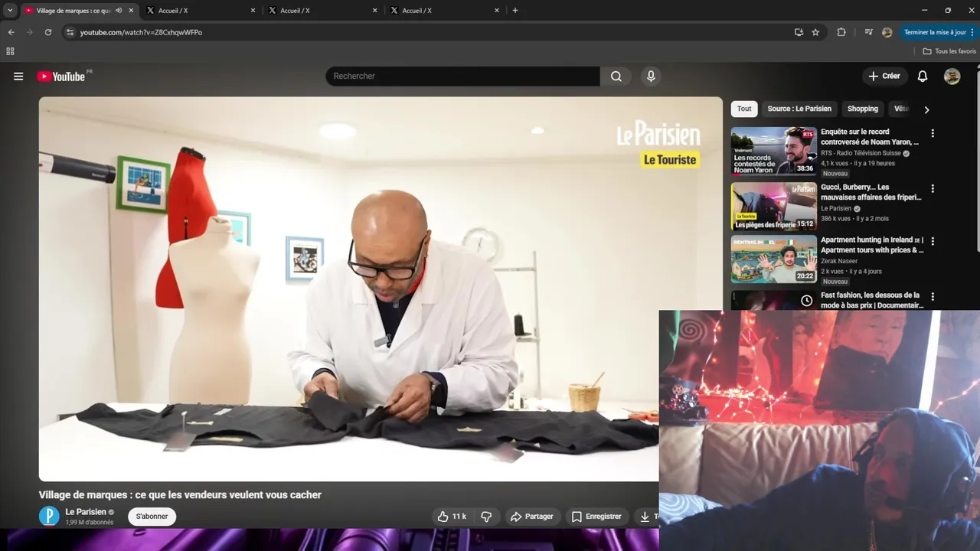980x551 pixels.
Task: Open the Le Parisien channel name link
Action: pyautogui.click(x=86, y=512)
